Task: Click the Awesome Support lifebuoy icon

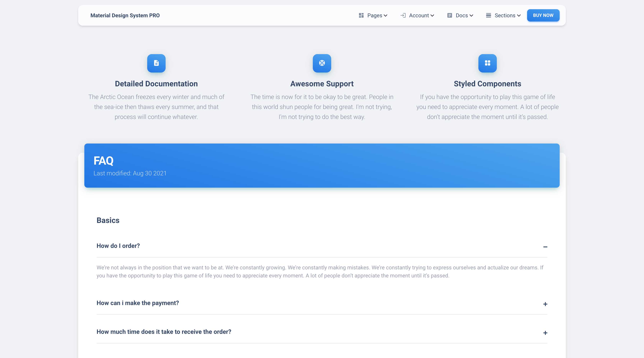Action: click(x=322, y=63)
